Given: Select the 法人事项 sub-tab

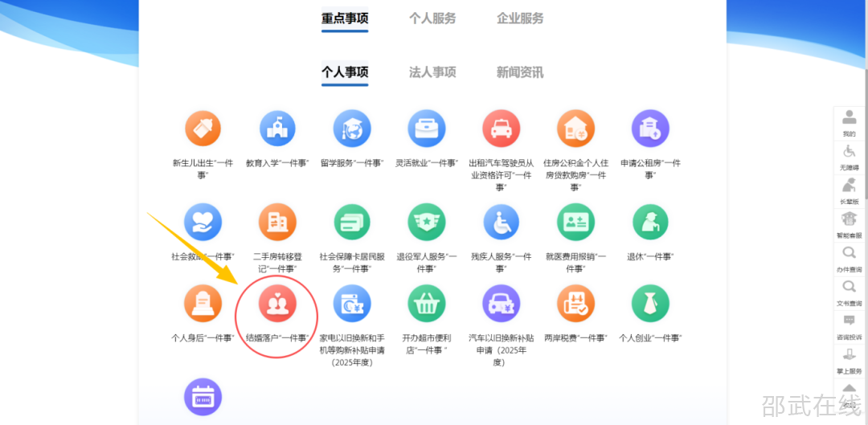Looking at the screenshot, I should (x=432, y=72).
